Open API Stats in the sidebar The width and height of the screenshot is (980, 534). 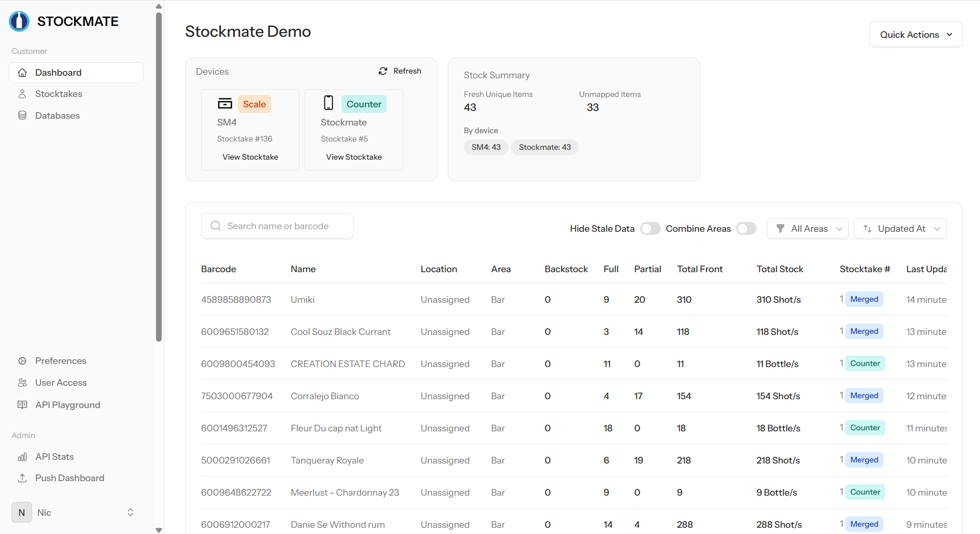(x=76, y=457)
